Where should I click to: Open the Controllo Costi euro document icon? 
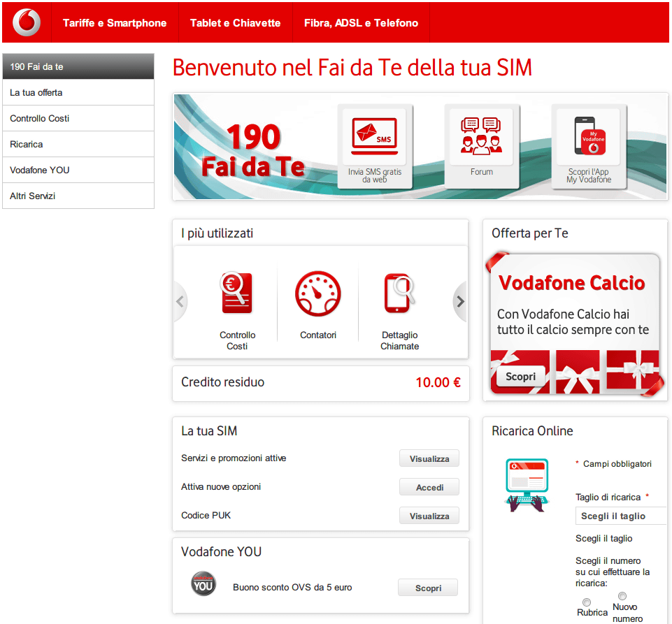pos(237,293)
